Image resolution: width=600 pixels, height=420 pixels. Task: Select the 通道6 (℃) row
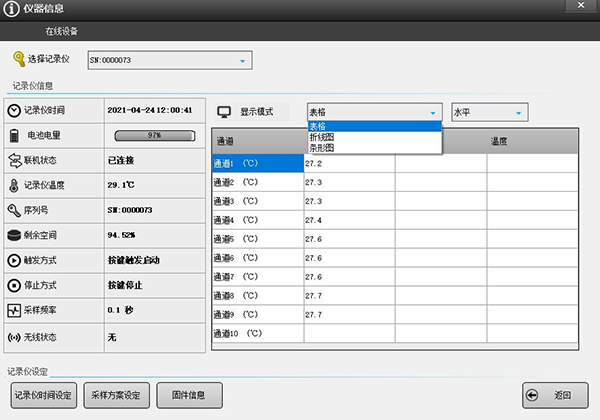click(395, 258)
